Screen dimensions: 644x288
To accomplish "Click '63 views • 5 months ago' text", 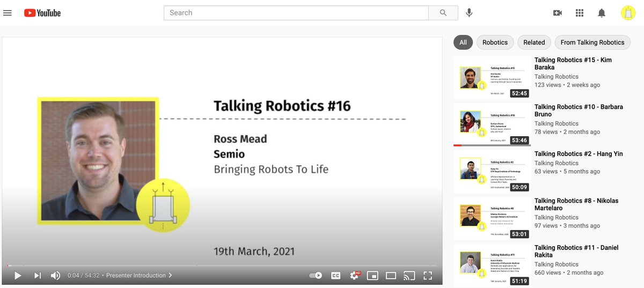I will point(567,172).
